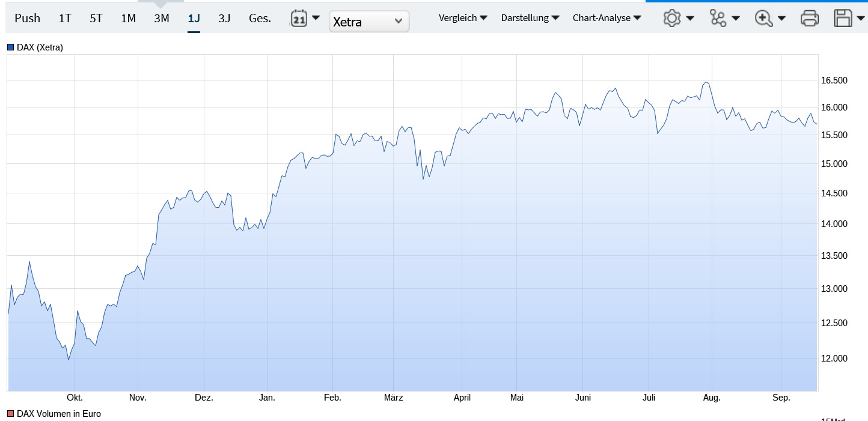This screenshot has width=868, height=421.
Task: Click the Dez. x-axis label
Action: [x=204, y=398]
